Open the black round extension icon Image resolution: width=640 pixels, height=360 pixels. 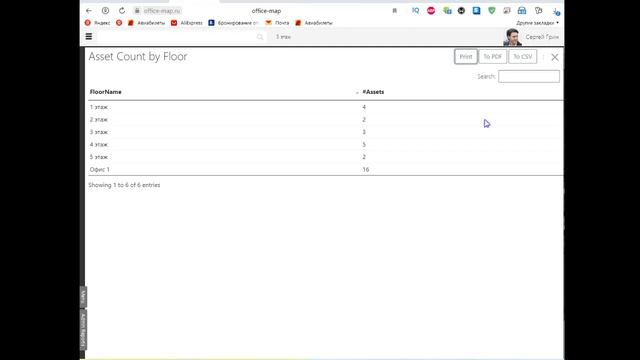[461, 11]
